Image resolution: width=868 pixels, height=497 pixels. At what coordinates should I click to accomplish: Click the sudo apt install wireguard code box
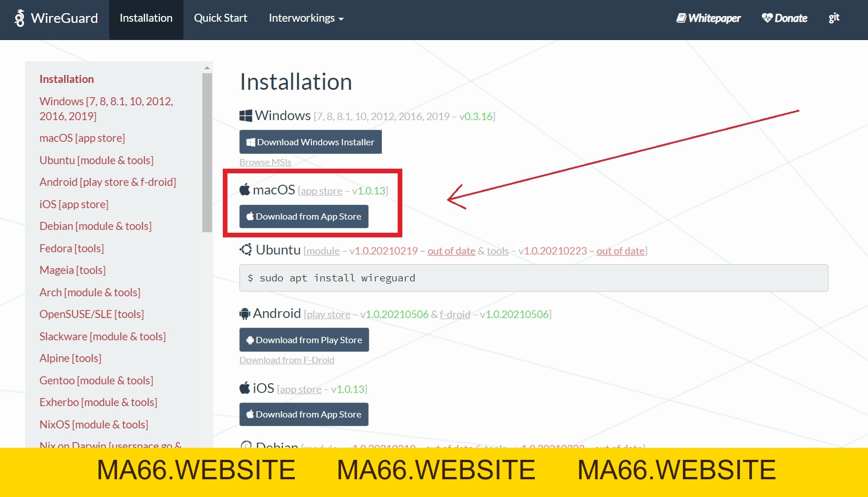[x=534, y=278]
